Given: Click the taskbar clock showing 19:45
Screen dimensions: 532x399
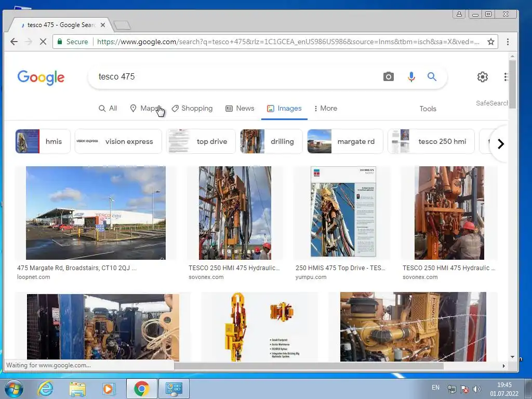Looking at the screenshot, I should click(504, 389).
